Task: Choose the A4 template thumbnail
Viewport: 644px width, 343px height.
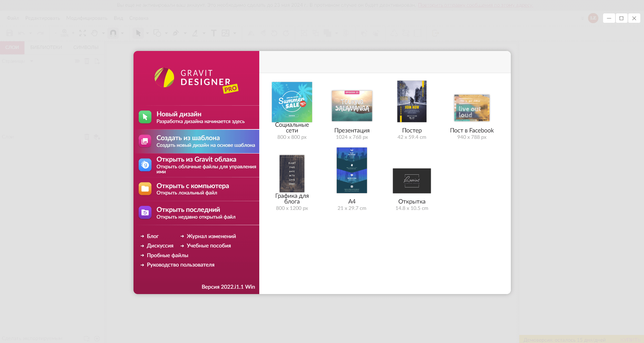Action: click(x=352, y=170)
